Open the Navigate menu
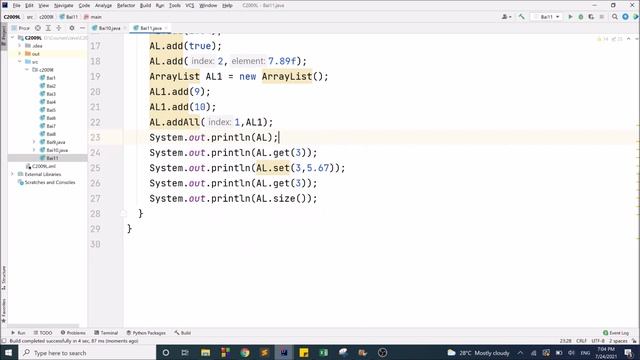The width and height of the screenshot is (640, 360). [64, 5]
